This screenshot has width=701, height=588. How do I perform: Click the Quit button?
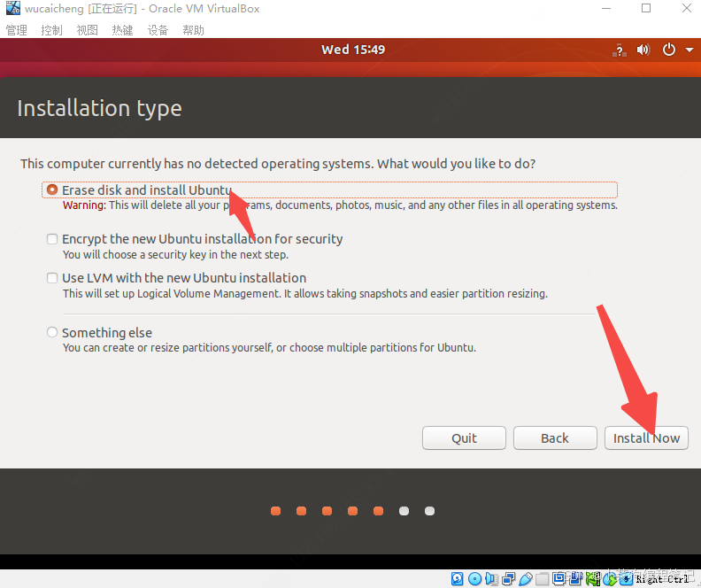[464, 437]
